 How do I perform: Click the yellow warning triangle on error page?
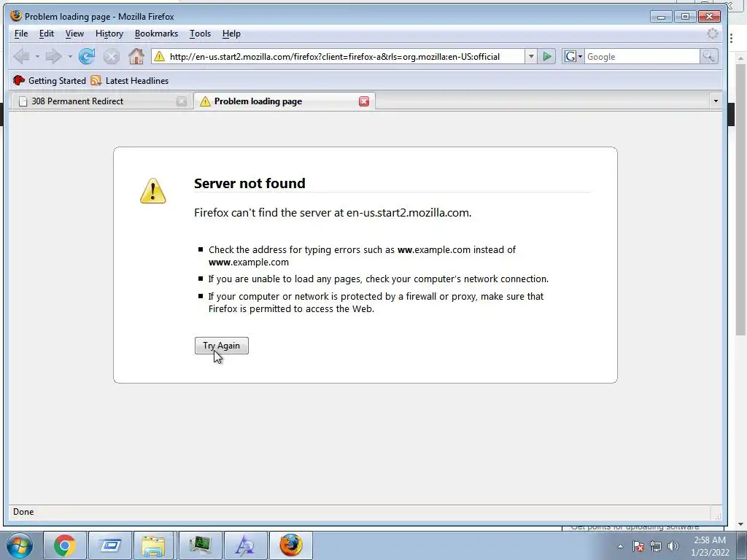[x=153, y=191]
